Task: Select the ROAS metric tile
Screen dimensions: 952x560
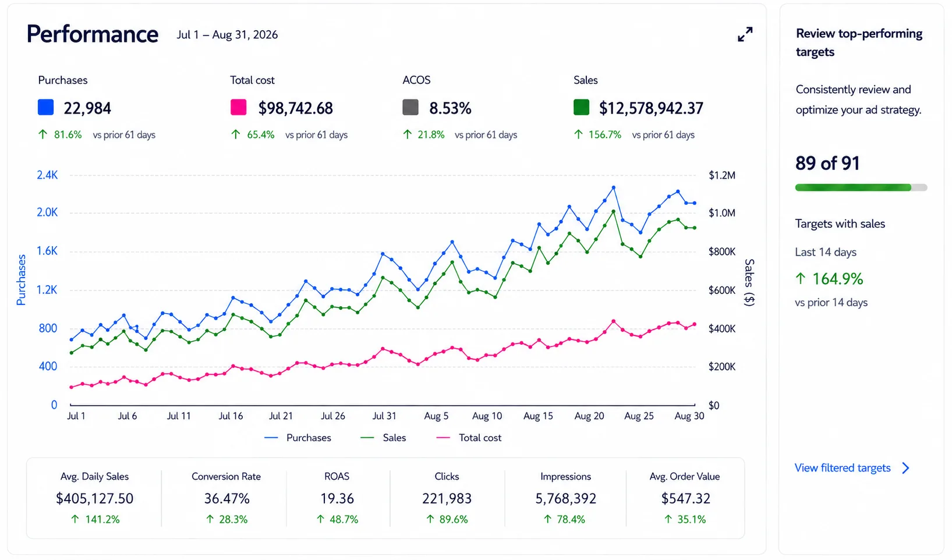Action: pos(337,498)
